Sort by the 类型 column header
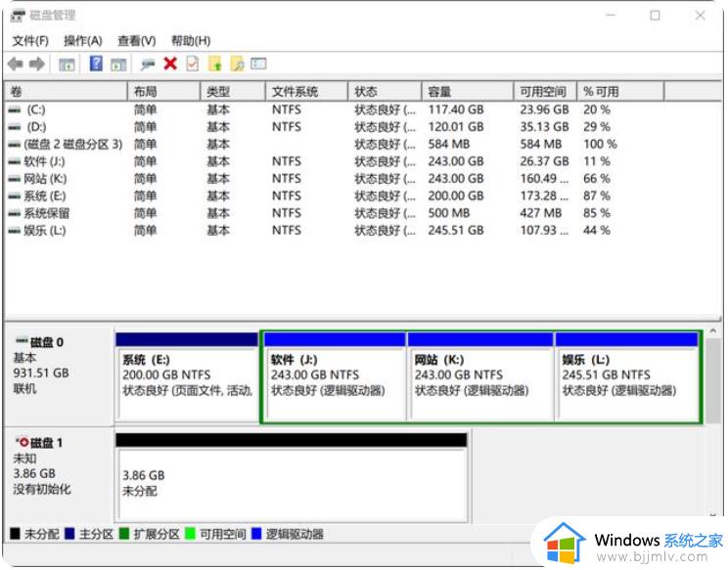728x570 pixels. pyautogui.click(x=233, y=91)
